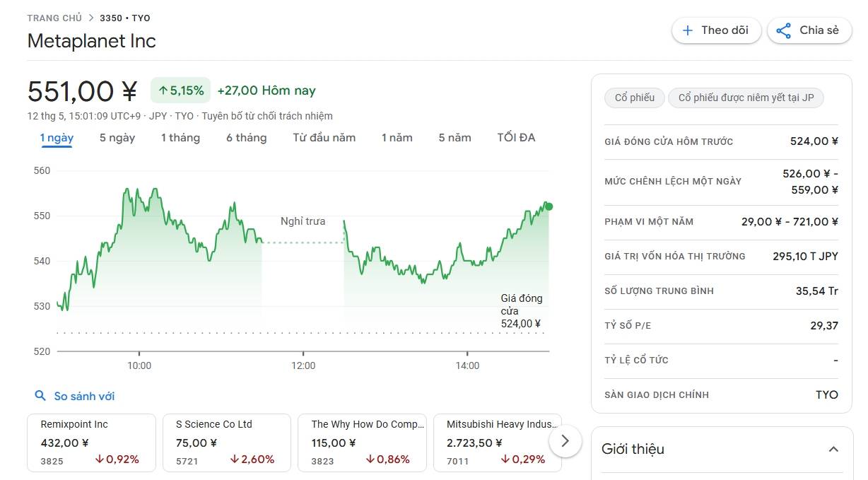
Task: Click the share icon beside Chia sẻ
Action: click(x=783, y=30)
